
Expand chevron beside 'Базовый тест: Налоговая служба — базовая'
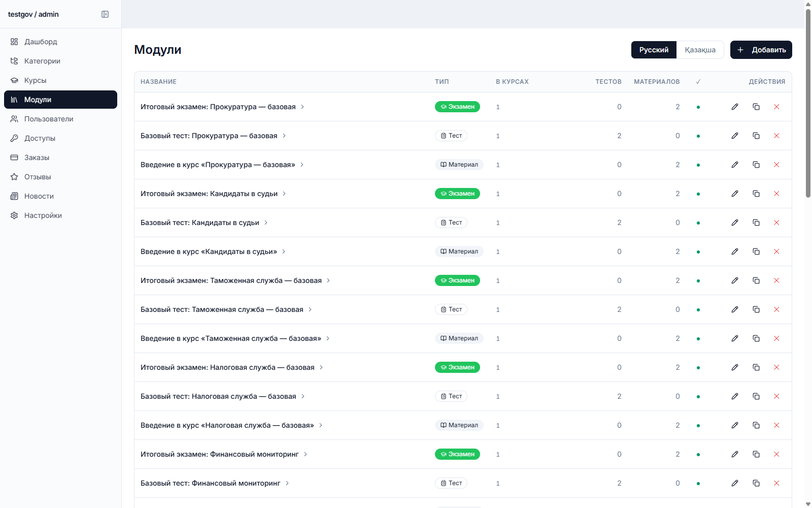click(x=303, y=396)
